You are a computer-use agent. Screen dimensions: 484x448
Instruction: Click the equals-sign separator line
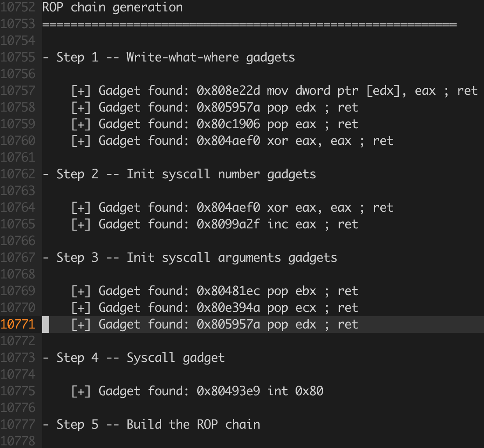tap(249, 24)
